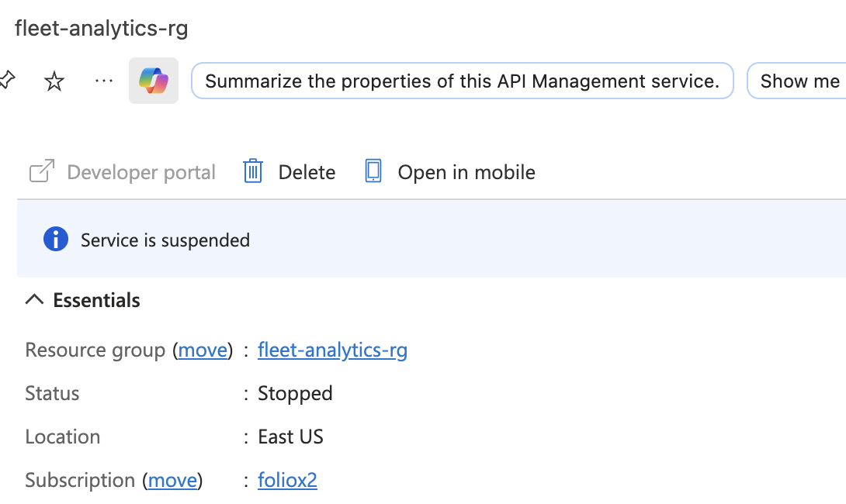Pin this resource to dashboard
The width and height of the screenshot is (846, 504).
(x=6, y=81)
